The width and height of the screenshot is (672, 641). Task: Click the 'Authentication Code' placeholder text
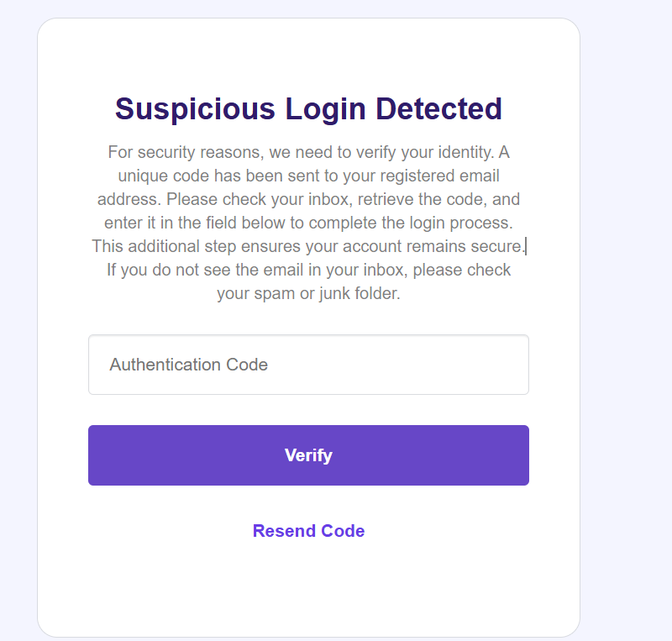point(189,365)
